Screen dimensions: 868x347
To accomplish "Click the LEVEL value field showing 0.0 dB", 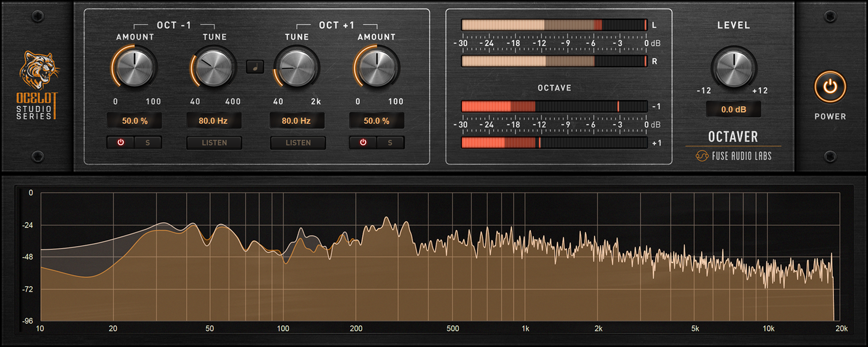I will (733, 109).
